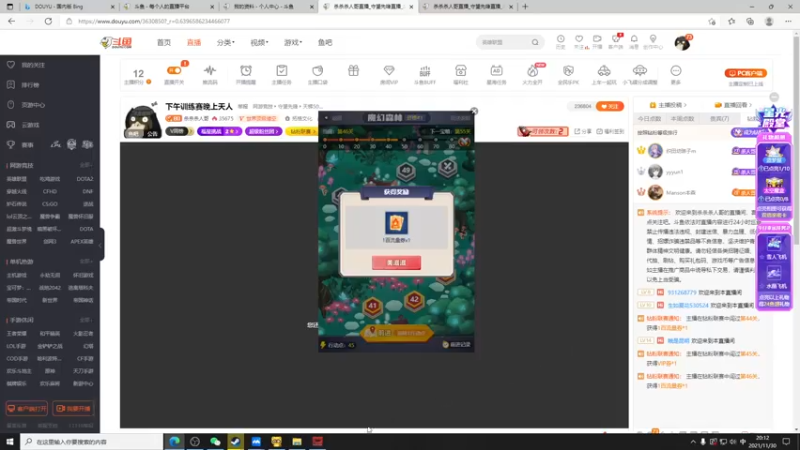Image resolution: width=800 pixels, height=450 pixels.
Task: Open the history clock icon in header
Action: pyautogui.click(x=560, y=39)
